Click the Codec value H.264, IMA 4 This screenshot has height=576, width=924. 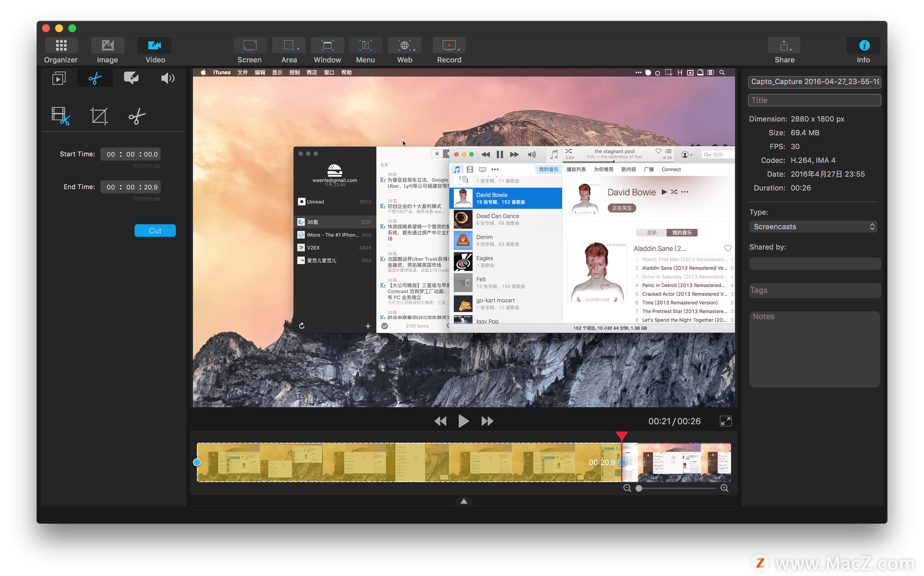tap(813, 160)
